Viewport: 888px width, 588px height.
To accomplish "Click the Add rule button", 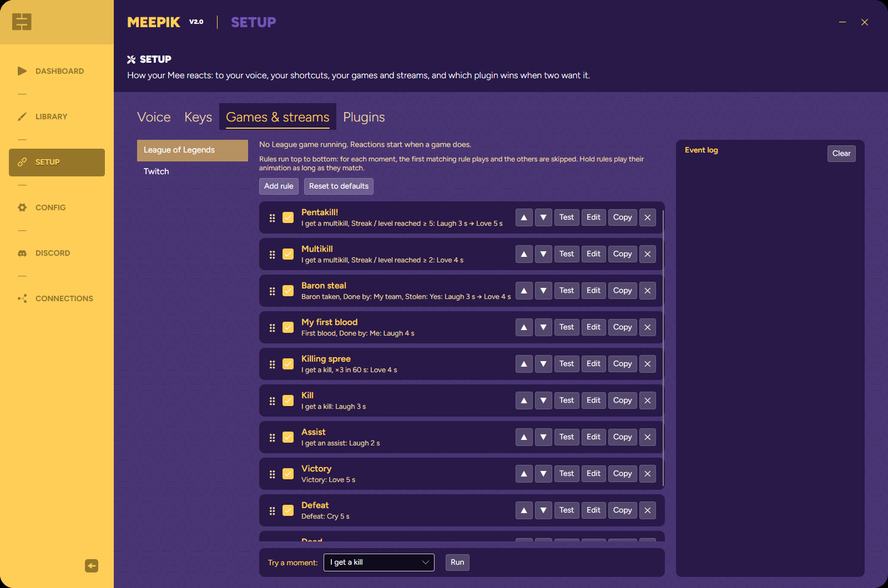I will [x=279, y=186].
